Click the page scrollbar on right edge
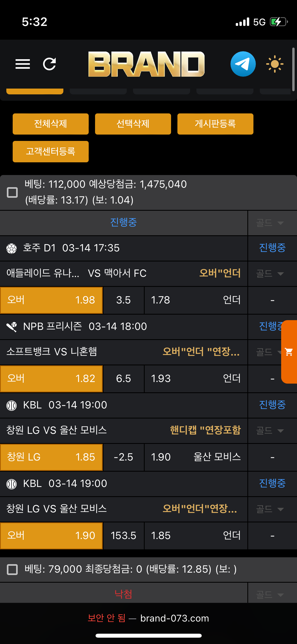The width and height of the screenshot is (297, 644). (x=293, y=69)
